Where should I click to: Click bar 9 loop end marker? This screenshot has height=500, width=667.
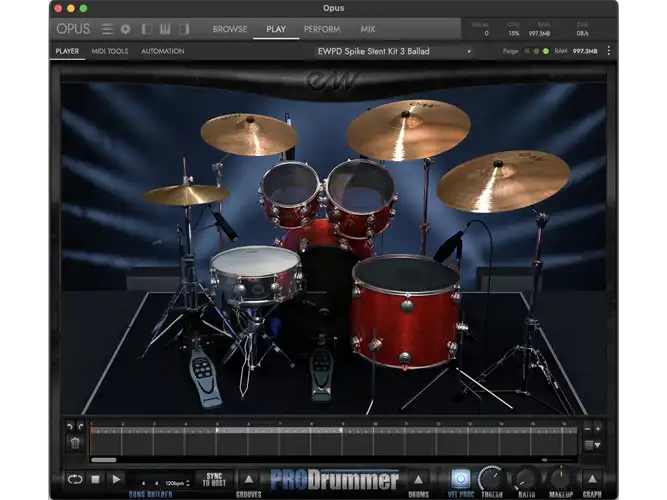[x=341, y=430]
